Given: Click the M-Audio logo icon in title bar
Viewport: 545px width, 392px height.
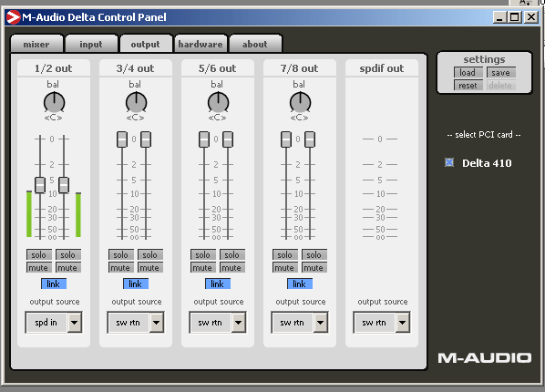Looking at the screenshot, I should coord(14,17).
